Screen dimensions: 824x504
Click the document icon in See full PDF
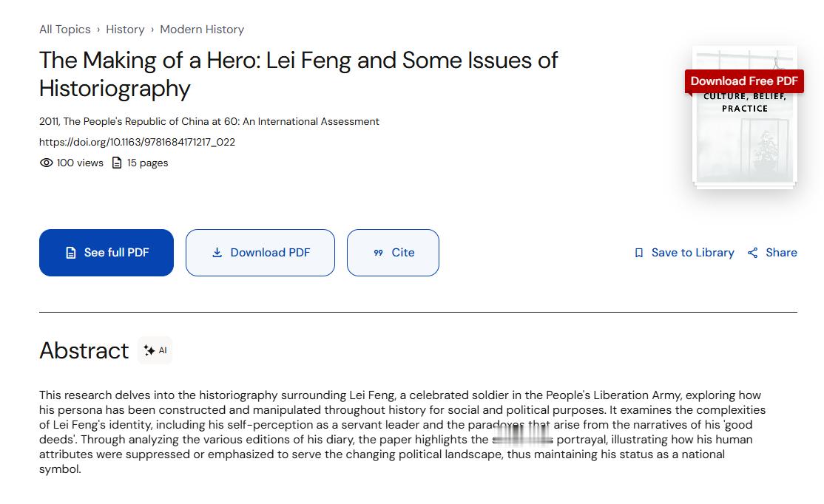click(71, 253)
